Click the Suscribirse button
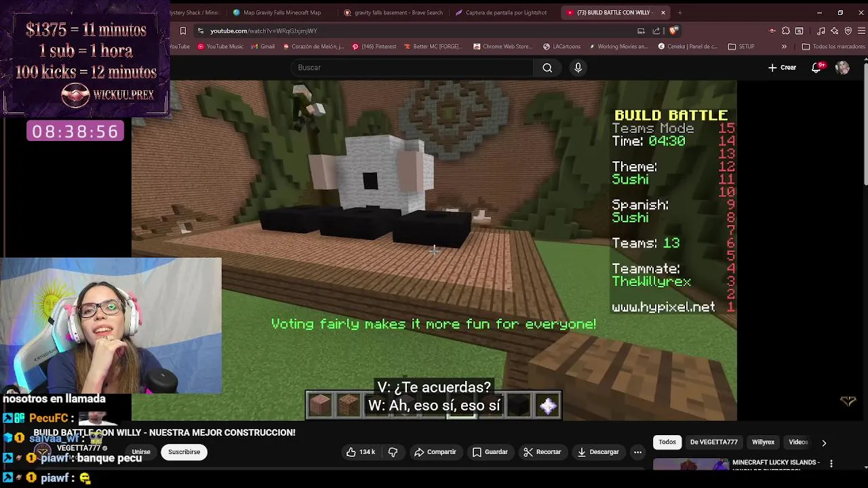The height and width of the screenshot is (488, 868). pyautogui.click(x=184, y=452)
